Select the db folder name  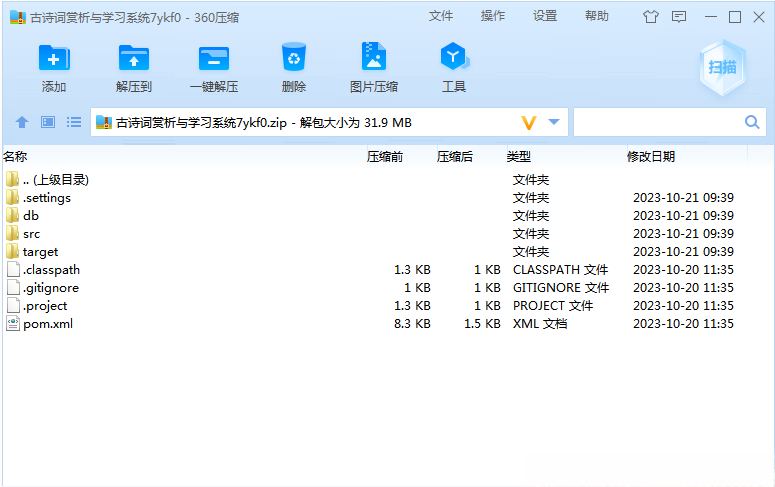click(31, 216)
